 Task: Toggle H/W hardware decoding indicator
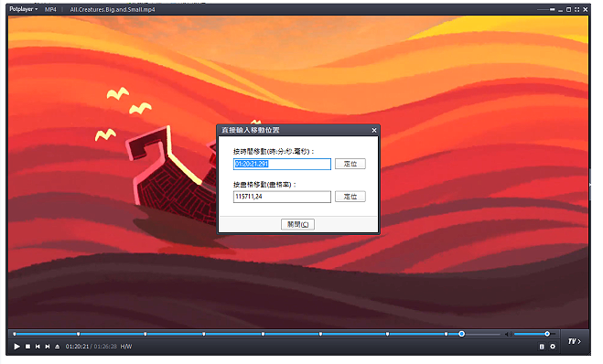126,347
